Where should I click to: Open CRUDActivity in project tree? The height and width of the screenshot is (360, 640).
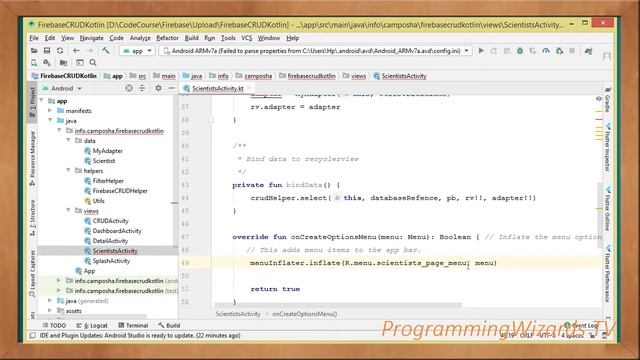click(110, 221)
